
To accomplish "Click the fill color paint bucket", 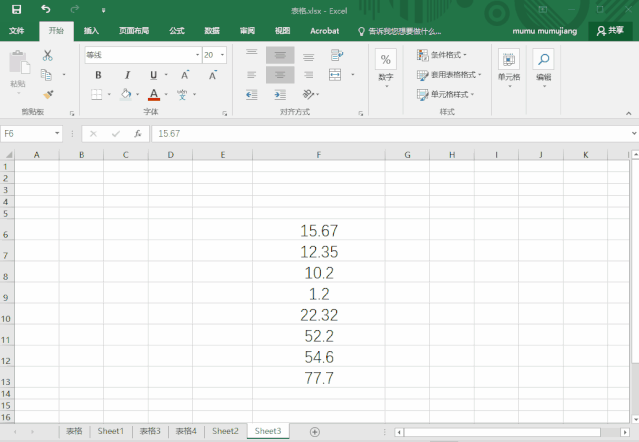I will pyautogui.click(x=126, y=95).
